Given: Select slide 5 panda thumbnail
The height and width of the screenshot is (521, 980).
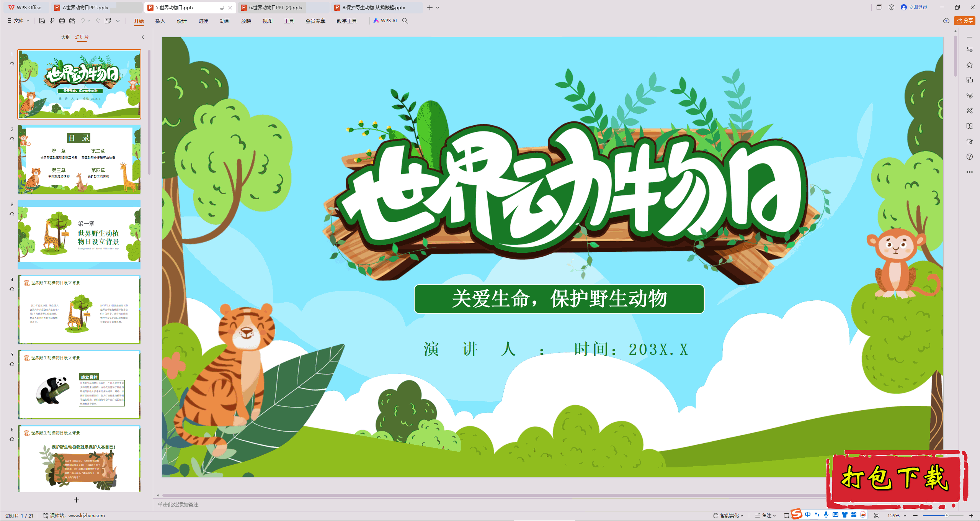Looking at the screenshot, I should pyautogui.click(x=79, y=385).
